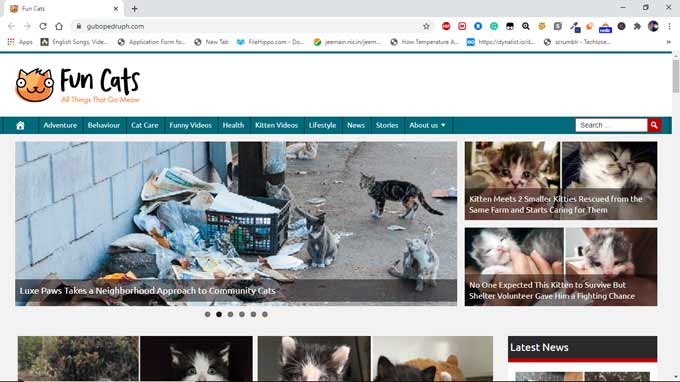Click the blue circular extension icon
The width and height of the screenshot is (680, 382).
tap(478, 26)
